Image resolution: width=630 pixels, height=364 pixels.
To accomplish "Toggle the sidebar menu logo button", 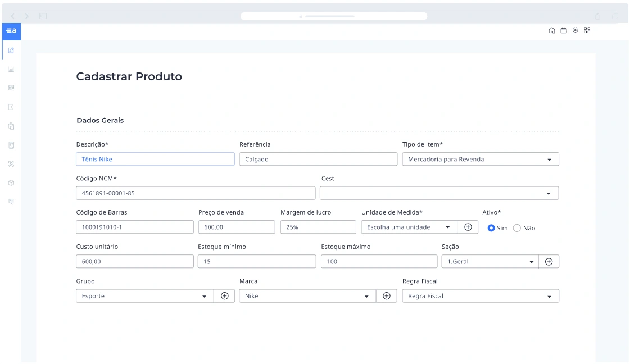I will click(11, 31).
